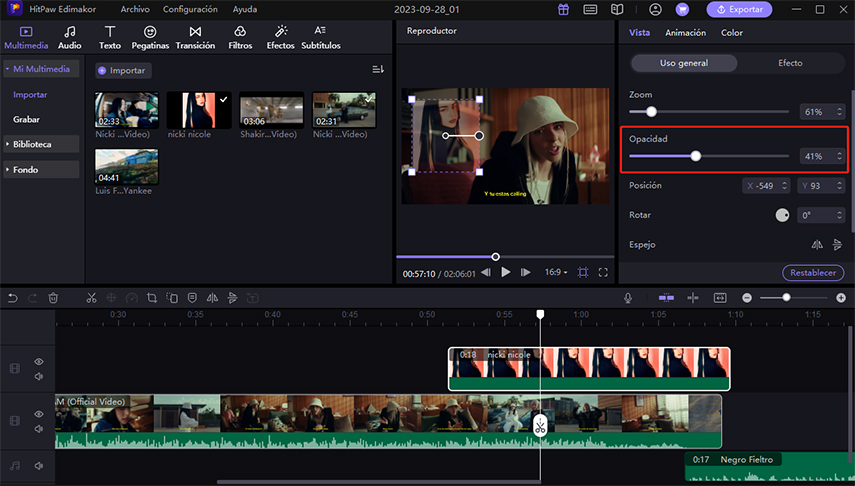
Task: Click the Opacidad slider handle
Action: pyautogui.click(x=696, y=157)
